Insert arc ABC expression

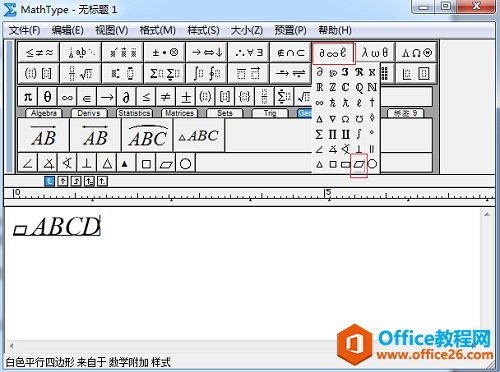click(x=148, y=135)
